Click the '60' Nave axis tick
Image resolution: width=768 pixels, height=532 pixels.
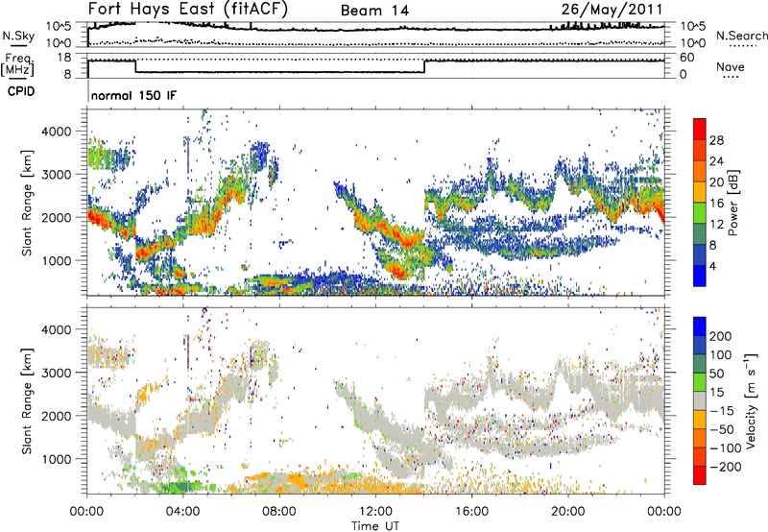[x=686, y=58]
